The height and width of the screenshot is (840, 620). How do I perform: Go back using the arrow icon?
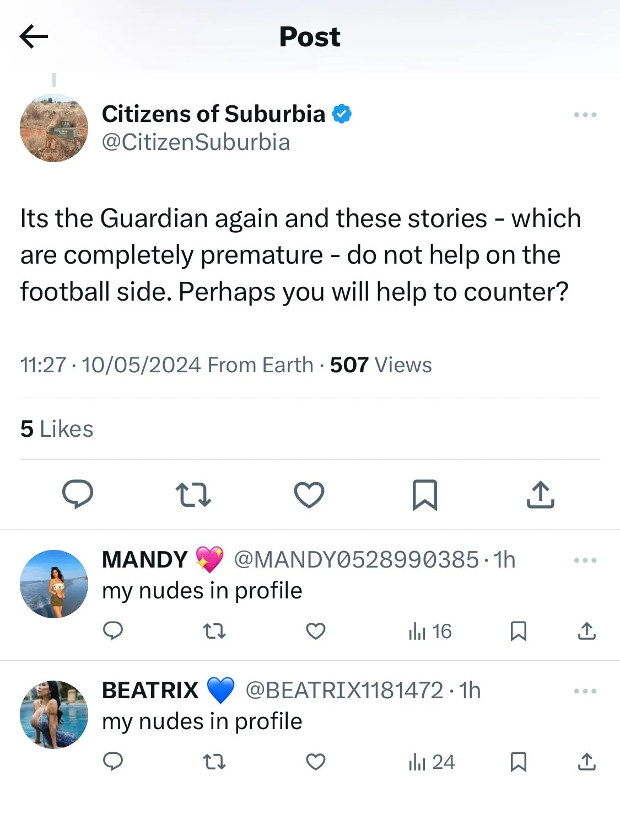tap(34, 37)
